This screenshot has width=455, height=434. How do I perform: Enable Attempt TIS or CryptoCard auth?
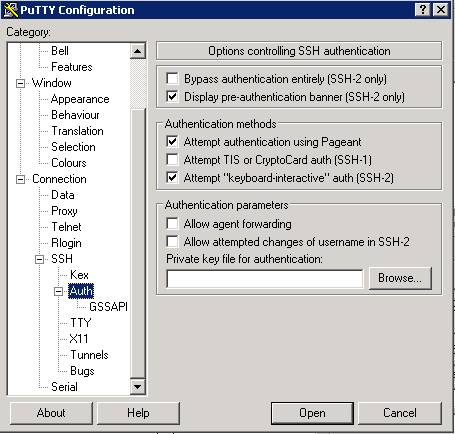(x=172, y=160)
